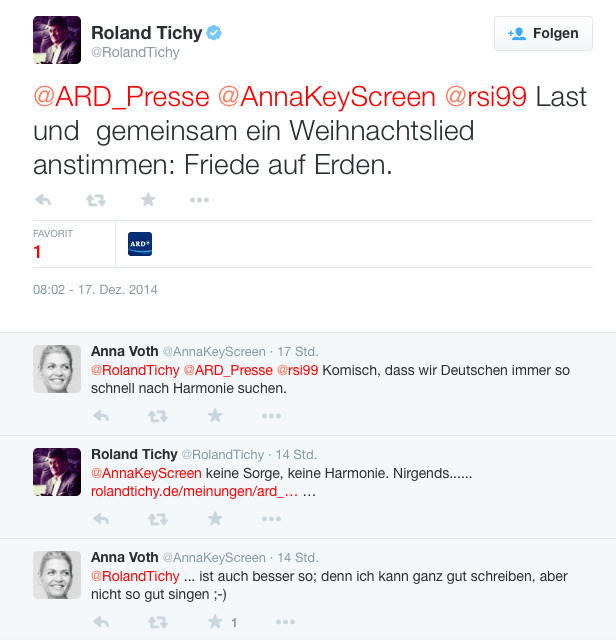Retweet Anna Voth's Harmonie tweet
This screenshot has width=616, height=640.
click(x=158, y=416)
